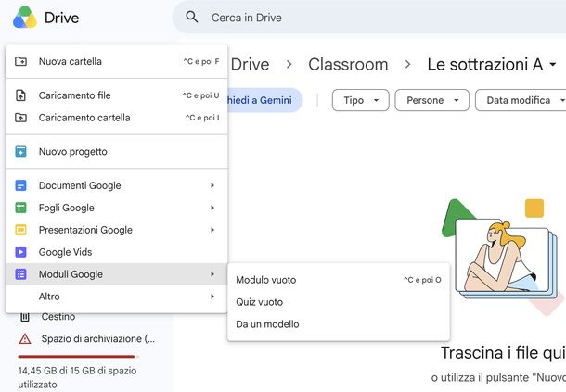Go to Drive in the breadcrumb
Viewport: 566px width, 392px height.
pos(250,65)
